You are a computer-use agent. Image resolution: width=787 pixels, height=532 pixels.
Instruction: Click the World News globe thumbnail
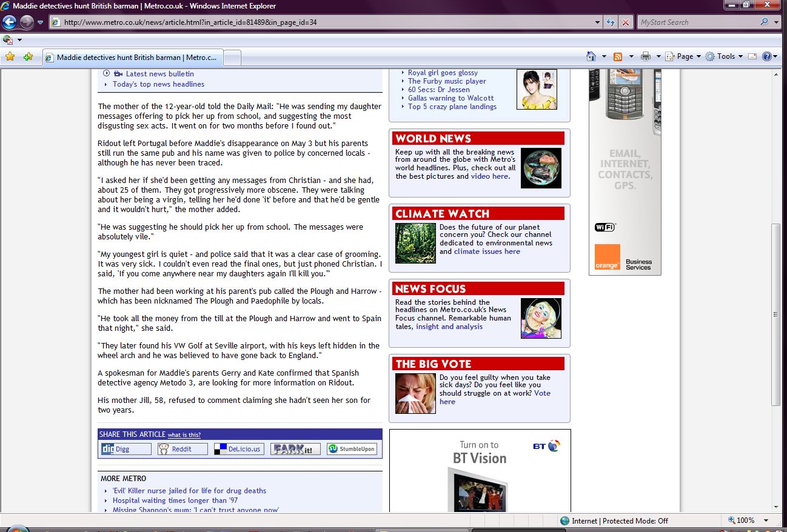coord(541,168)
